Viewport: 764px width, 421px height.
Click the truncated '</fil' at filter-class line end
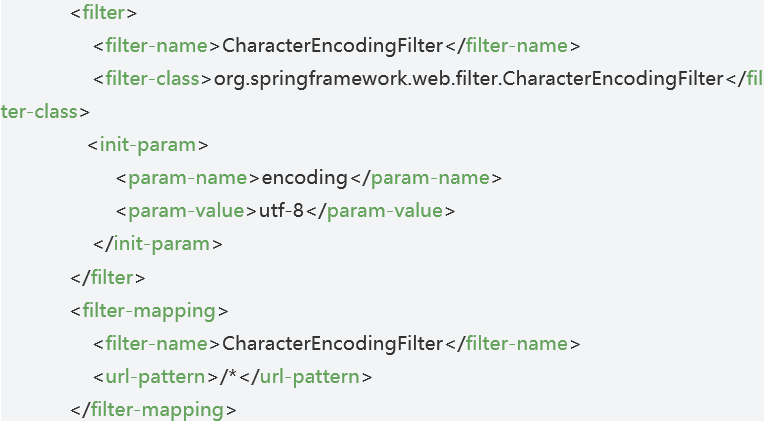point(745,79)
